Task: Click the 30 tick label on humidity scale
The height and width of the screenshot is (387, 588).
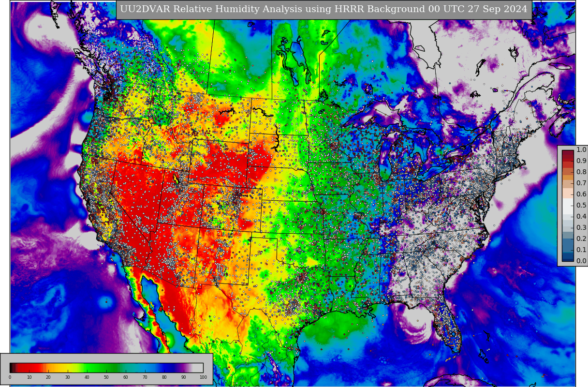Action: coord(68,377)
